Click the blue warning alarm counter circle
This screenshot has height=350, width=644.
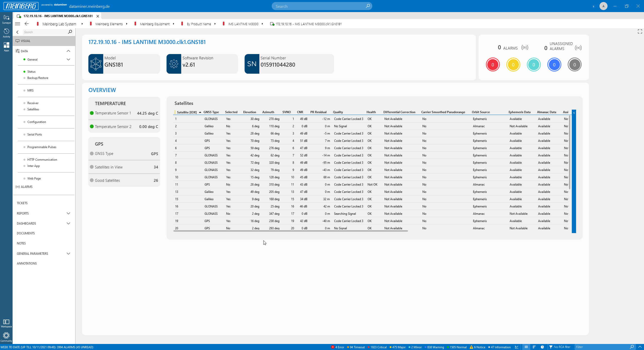(x=554, y=65)
